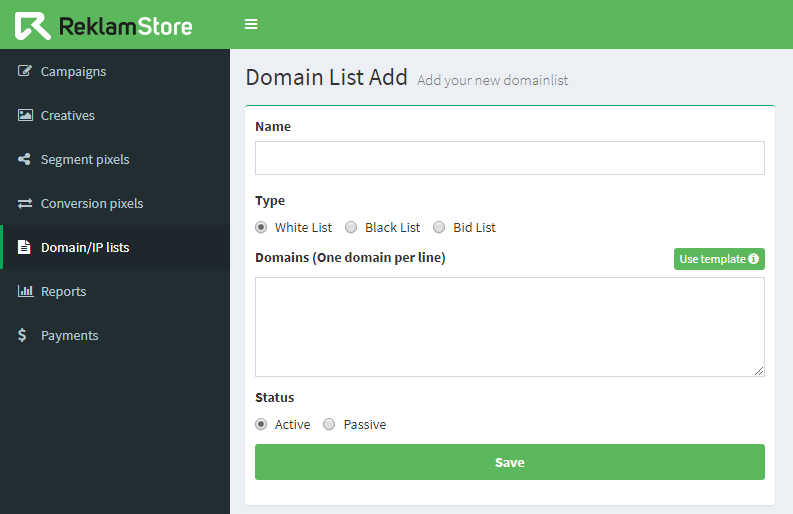Click the Campaigns edit icon
This screenshot has height=514, width=793.
(24, 71)
